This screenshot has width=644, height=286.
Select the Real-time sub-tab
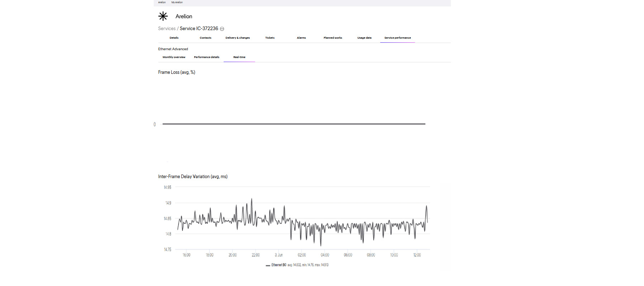[x=239, y=57]
